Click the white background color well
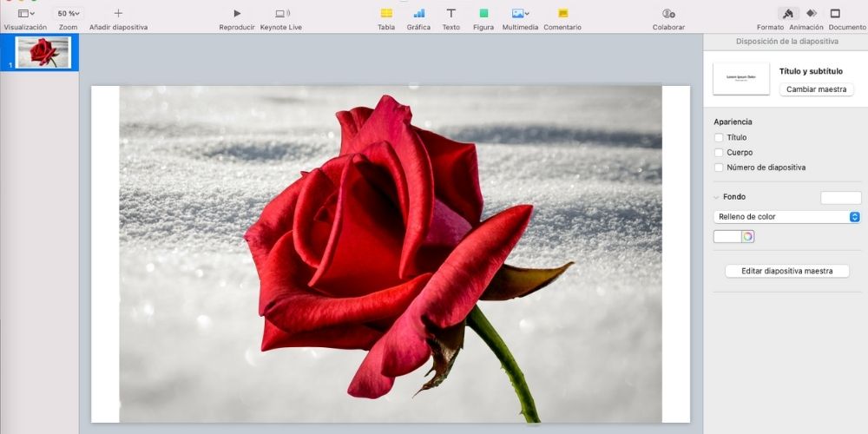868x434 pixels. pyautogui.click(x=727, y=237)
